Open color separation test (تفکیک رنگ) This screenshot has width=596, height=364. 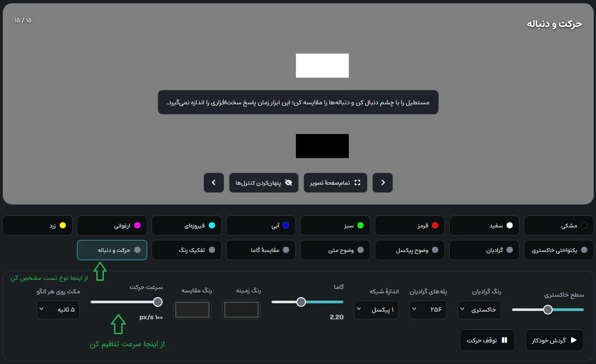[x=187, y=250]
